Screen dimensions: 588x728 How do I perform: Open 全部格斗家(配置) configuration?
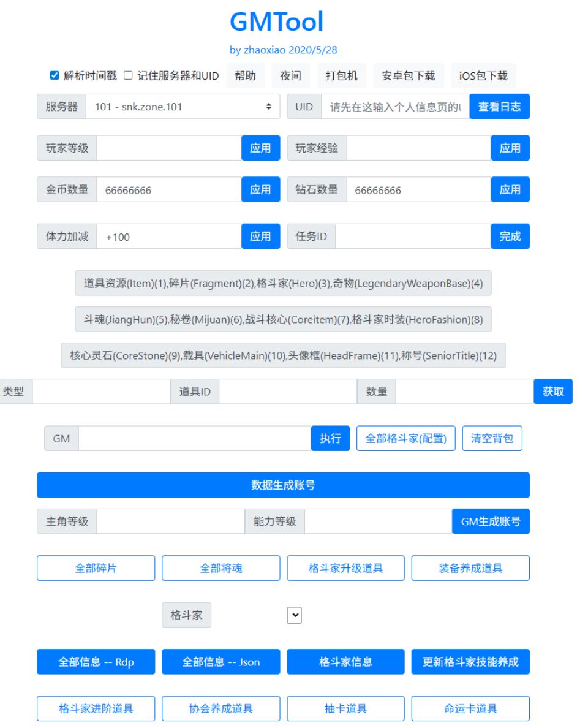coord(406,438)
